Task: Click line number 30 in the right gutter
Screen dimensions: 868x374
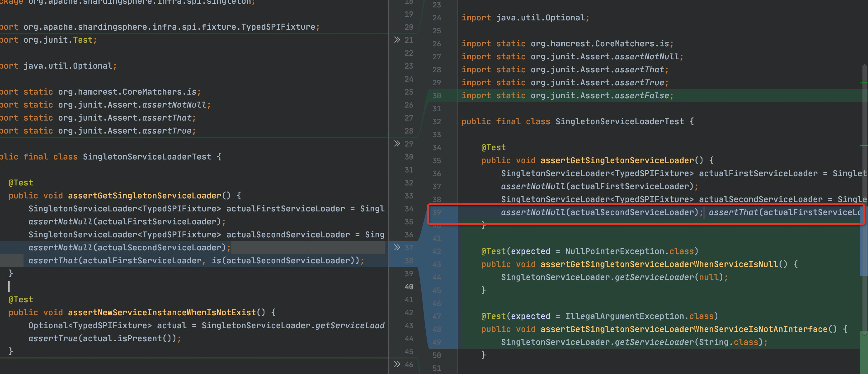Action: tap(437, 96)
